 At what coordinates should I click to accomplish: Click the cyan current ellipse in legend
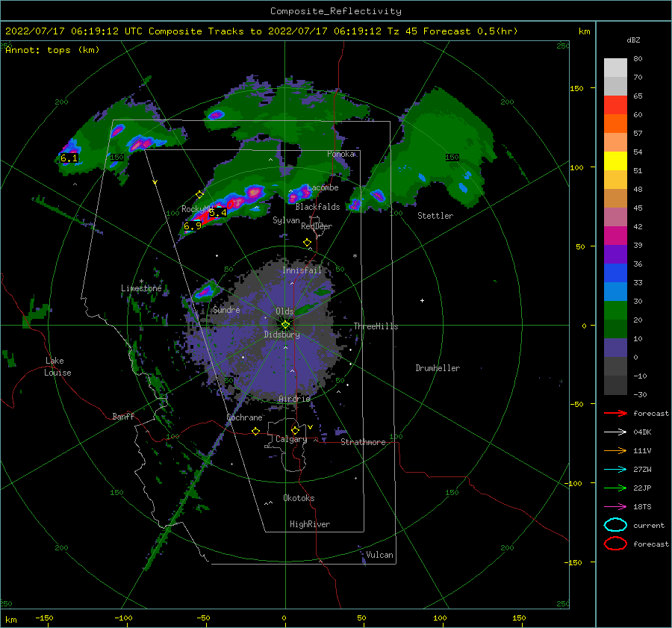(615, 525)
